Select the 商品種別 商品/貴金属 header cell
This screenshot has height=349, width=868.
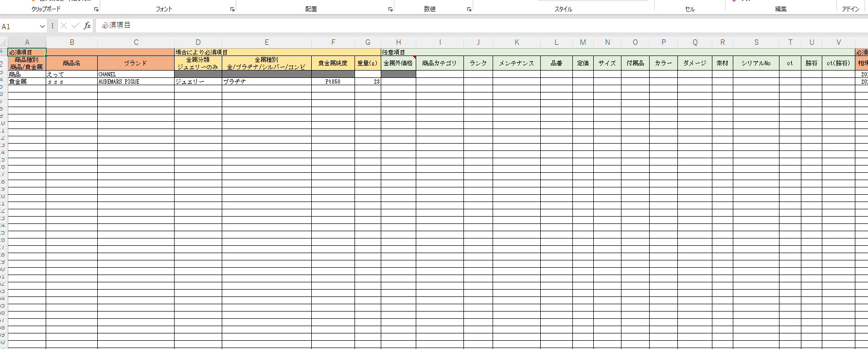(x=27, y=63)
